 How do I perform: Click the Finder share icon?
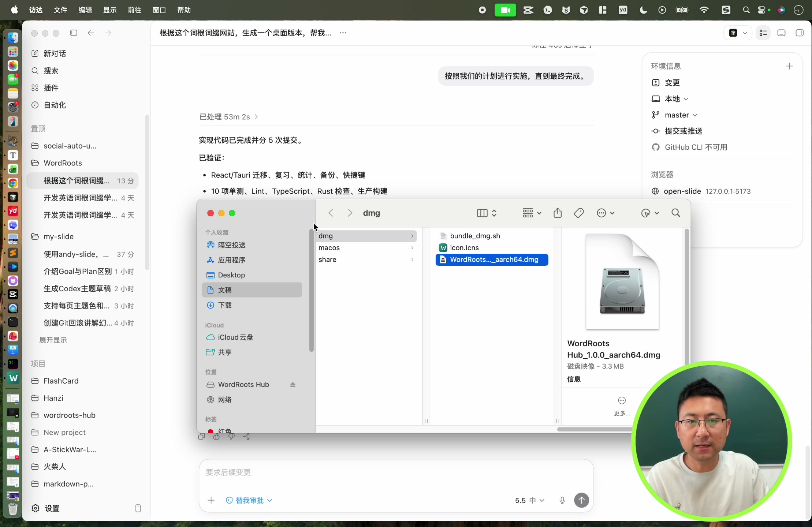tap(558, 213)
